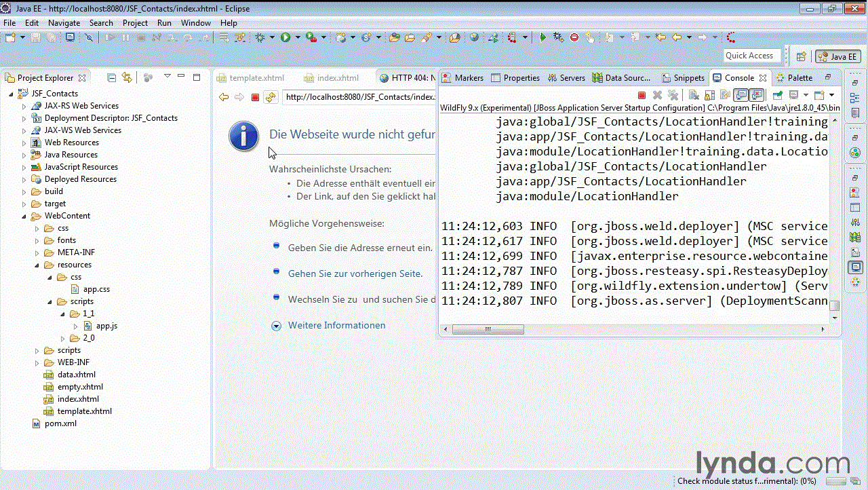Click the Remove All Terminated Launches icon
Viewport: 868px width, 490px height.
[x=673, y=96]
